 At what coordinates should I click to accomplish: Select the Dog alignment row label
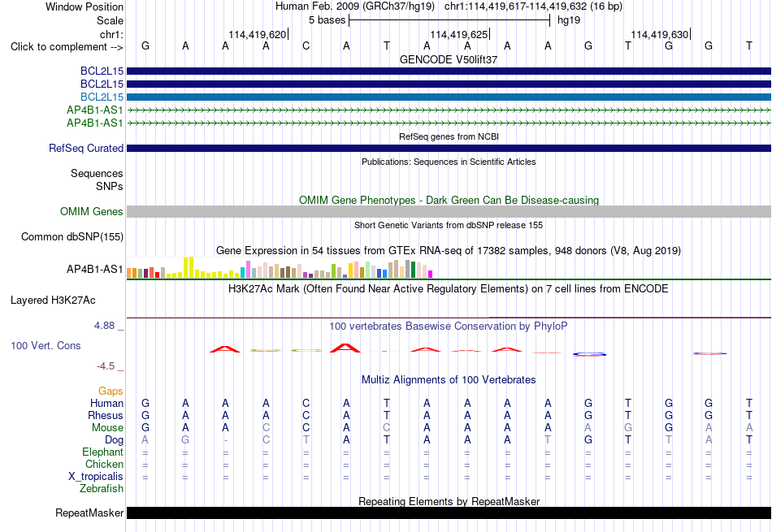115,440
